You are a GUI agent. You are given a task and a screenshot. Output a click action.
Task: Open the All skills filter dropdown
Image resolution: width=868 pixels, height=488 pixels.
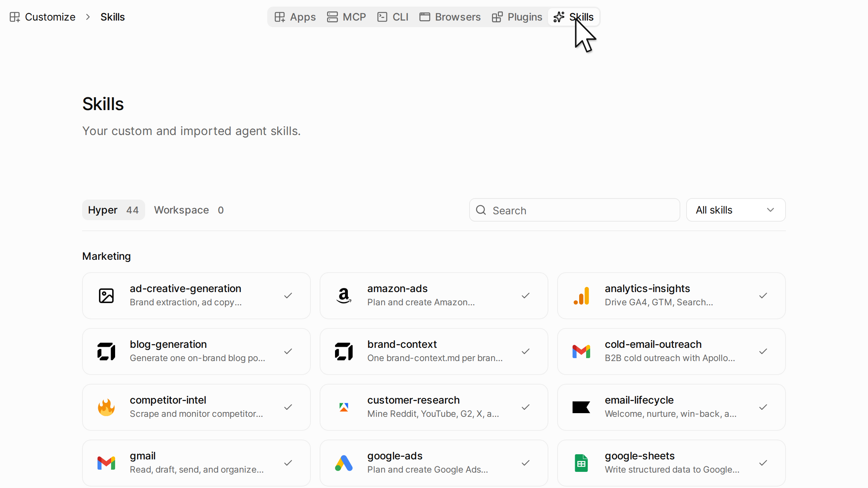736,210
